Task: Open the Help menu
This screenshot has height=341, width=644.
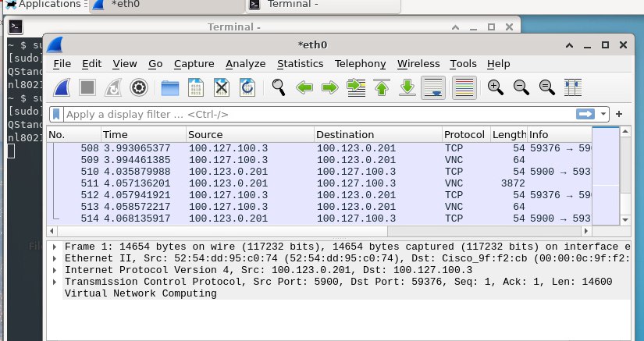Action: (499, 64)
